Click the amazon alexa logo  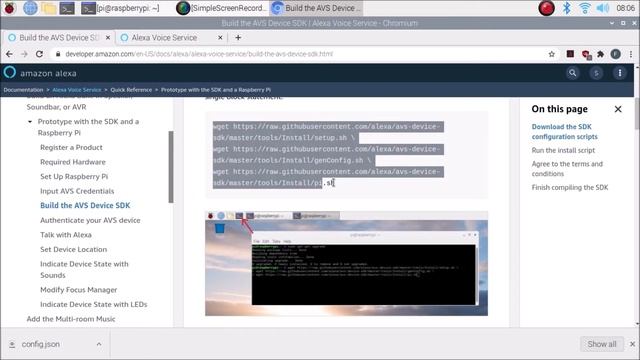click(40, 73)
